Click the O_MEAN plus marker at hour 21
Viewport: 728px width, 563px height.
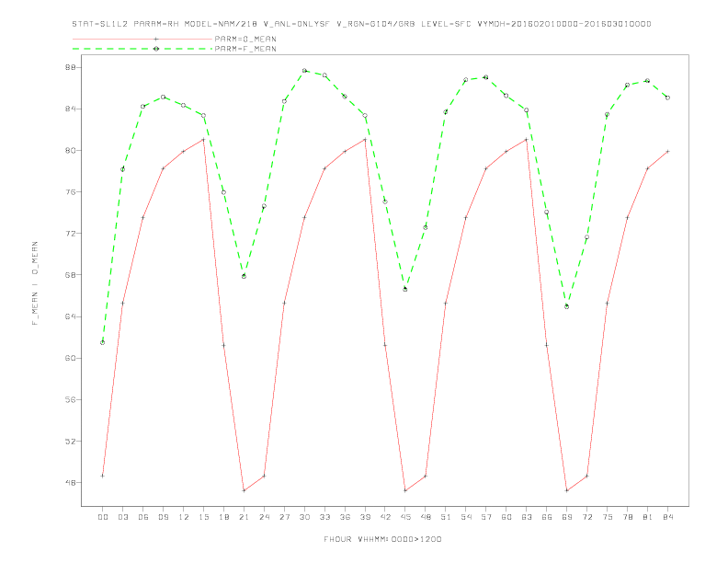[244, 490]
